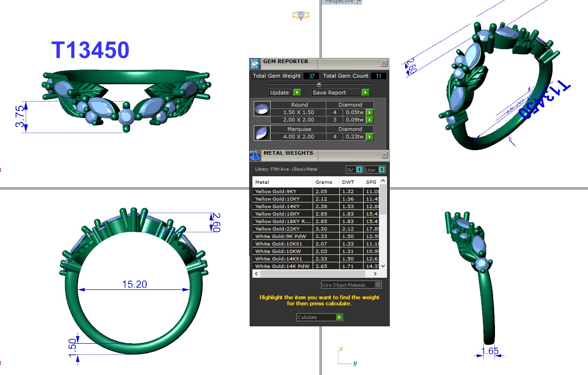The height and width of the screenshot is (375, 588).
Task: Collapse Gem Reporter with the up-arrow expander
Action: point(319,84)
